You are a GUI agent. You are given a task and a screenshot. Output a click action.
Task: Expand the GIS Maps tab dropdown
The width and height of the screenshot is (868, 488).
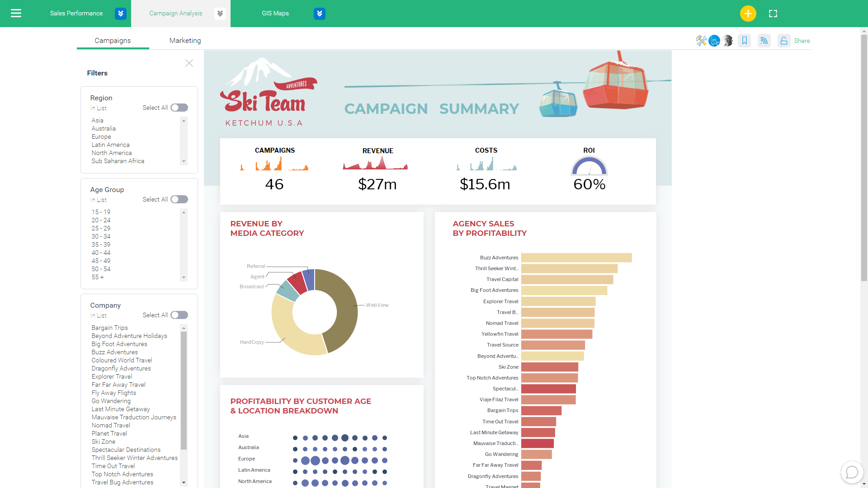click(320, 14)
